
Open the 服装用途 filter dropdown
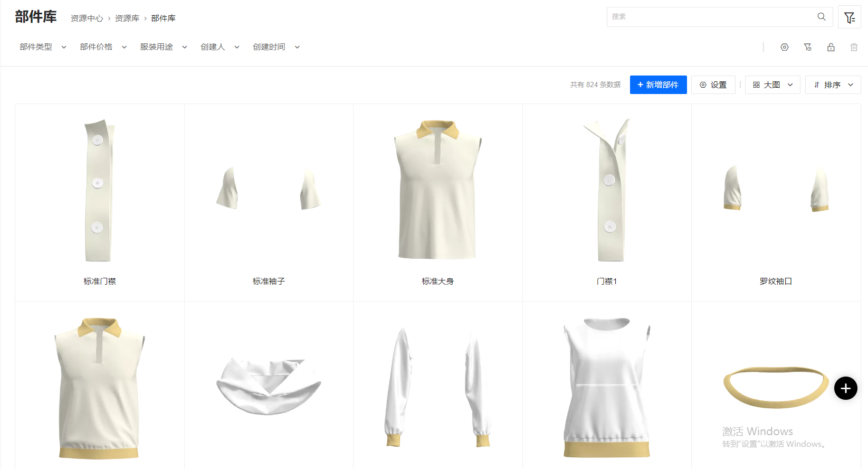(x=164, y=47)
